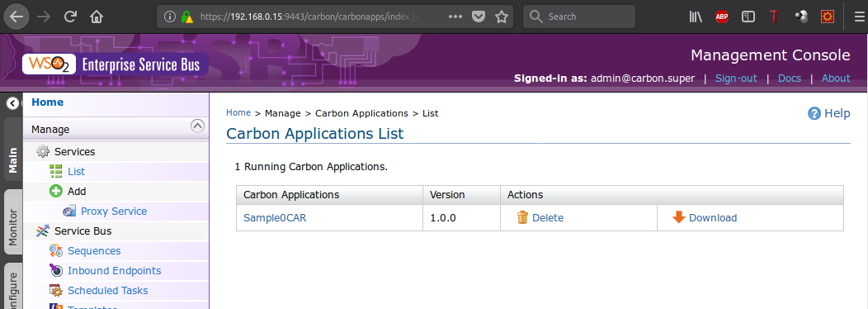Click the red T extension icon

[x=775, y=17]
